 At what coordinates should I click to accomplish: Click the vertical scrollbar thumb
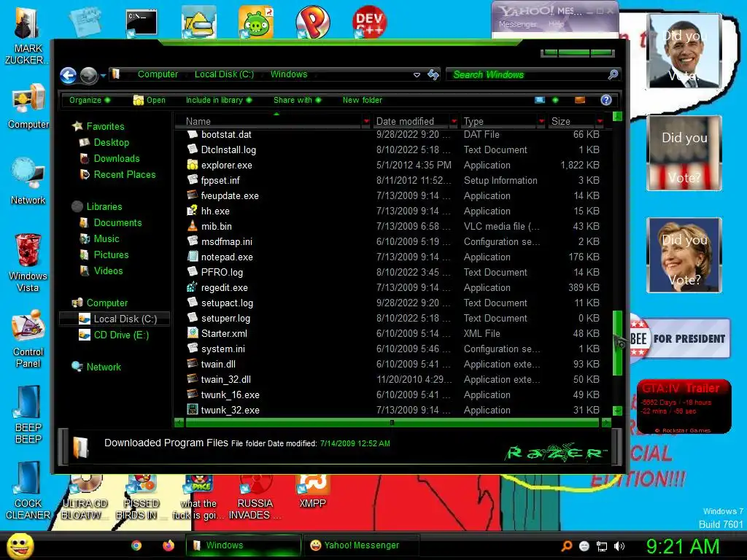point(617,343)
